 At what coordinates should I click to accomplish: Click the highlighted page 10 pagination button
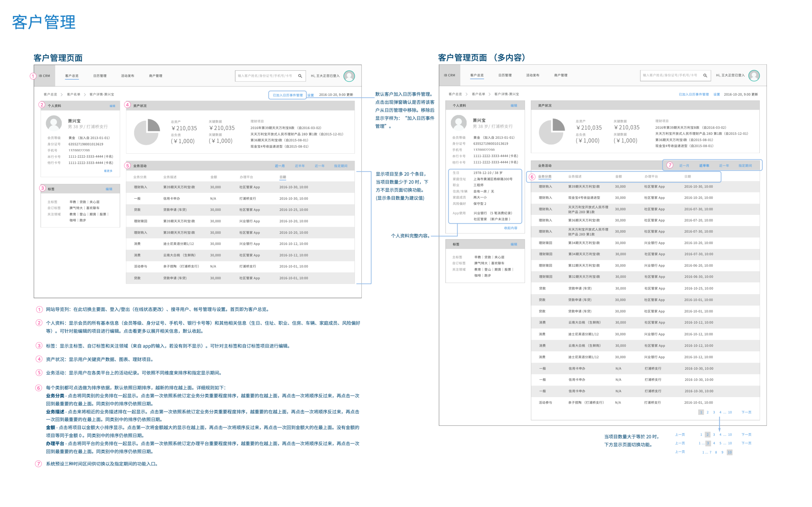pos(730,452)
